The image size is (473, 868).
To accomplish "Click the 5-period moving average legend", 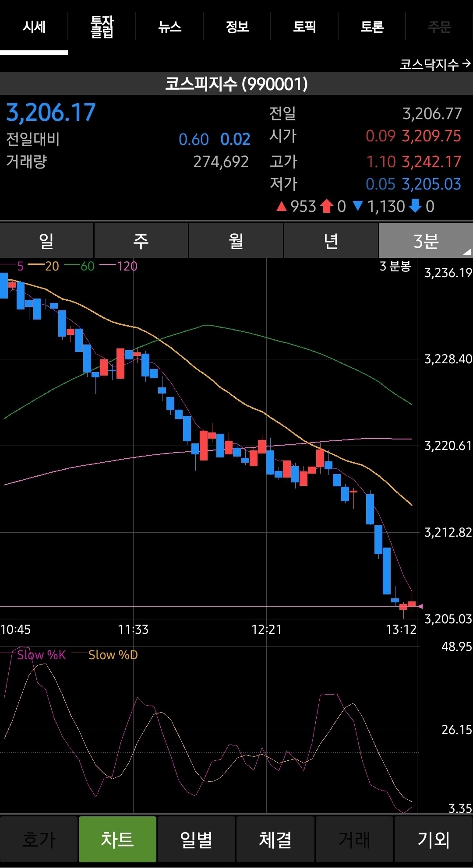I will point(12,266).
